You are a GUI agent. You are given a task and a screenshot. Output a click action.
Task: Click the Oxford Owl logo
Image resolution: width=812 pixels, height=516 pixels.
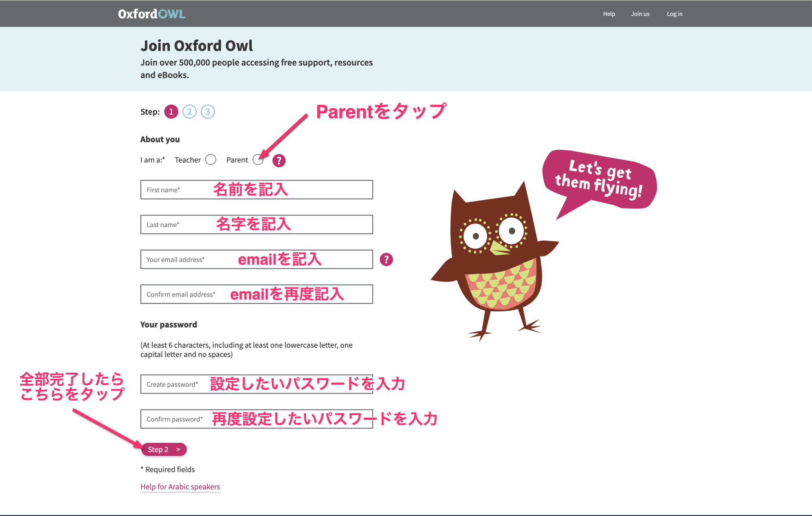click(151, 14)
